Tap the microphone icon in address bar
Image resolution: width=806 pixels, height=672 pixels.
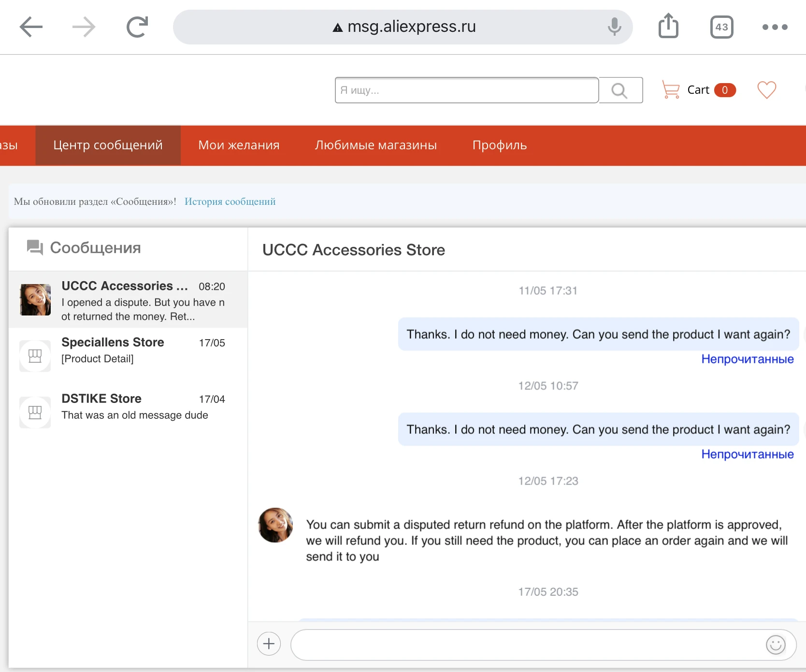(614, 27)
